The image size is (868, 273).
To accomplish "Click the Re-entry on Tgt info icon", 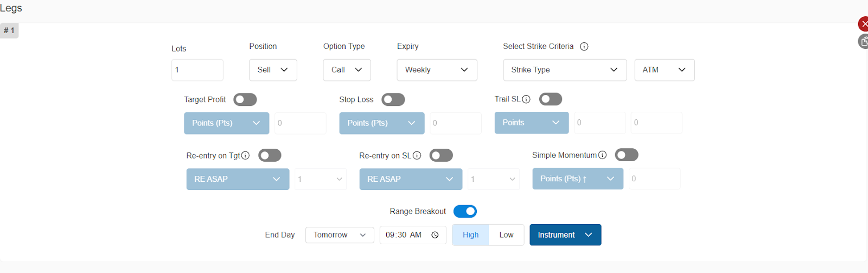I will click(x=245, y=156).
